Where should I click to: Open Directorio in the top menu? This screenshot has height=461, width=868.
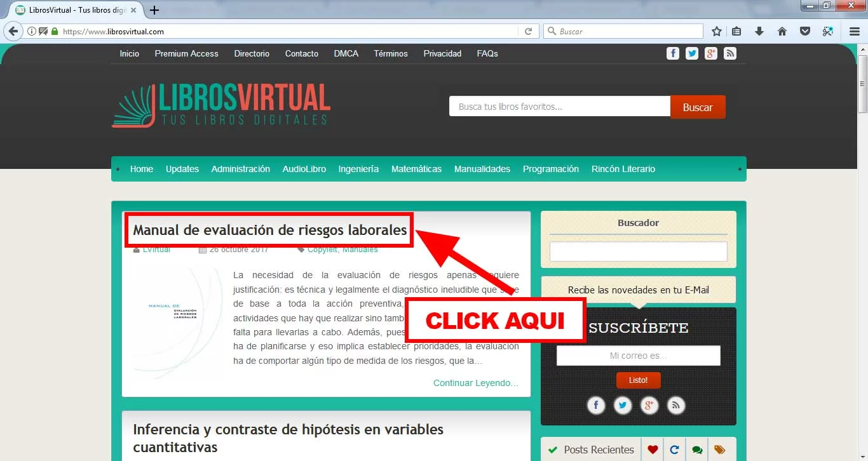pyautogui.click(x=252, y=53)
